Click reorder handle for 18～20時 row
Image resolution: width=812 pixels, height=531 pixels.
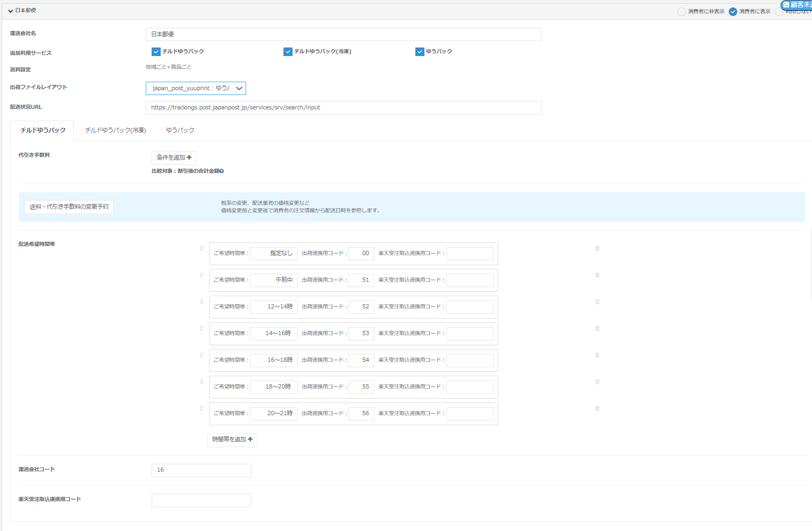(201, 382)
